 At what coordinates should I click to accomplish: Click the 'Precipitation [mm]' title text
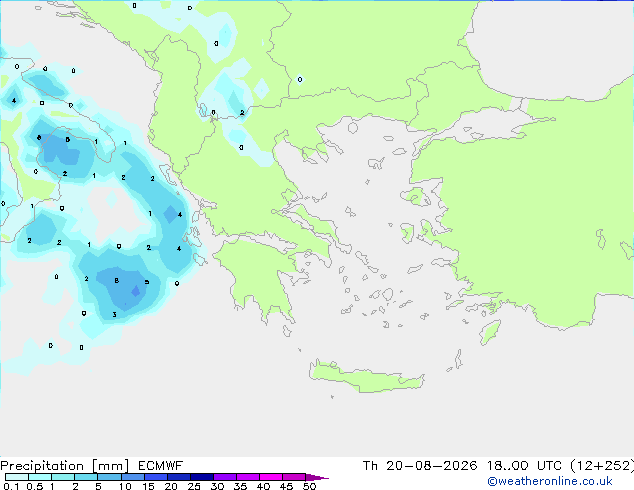coord(65,466)
